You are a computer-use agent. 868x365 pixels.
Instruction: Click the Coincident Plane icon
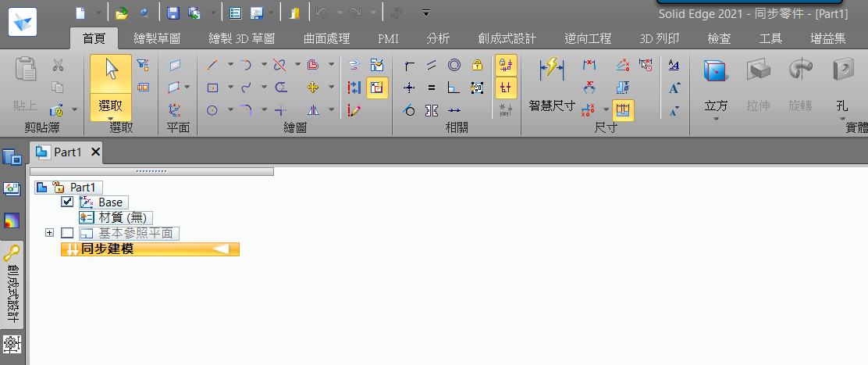(175, 66)
